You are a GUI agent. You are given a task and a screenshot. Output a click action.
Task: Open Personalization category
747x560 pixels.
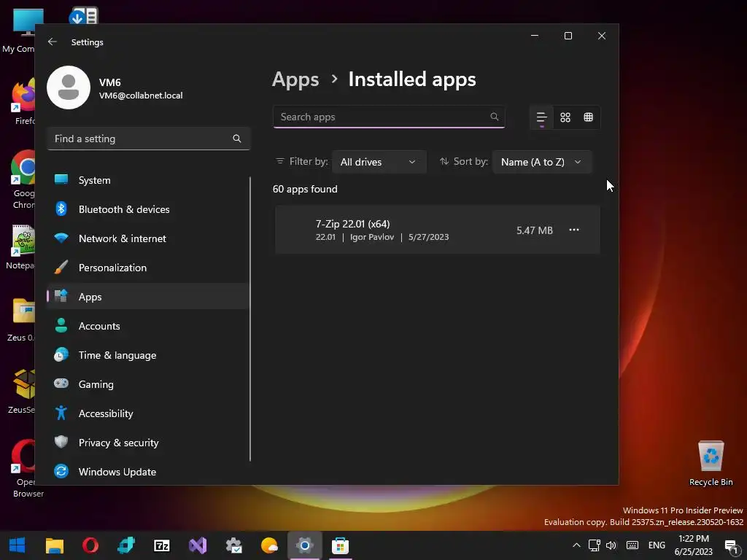coord(148,268)
